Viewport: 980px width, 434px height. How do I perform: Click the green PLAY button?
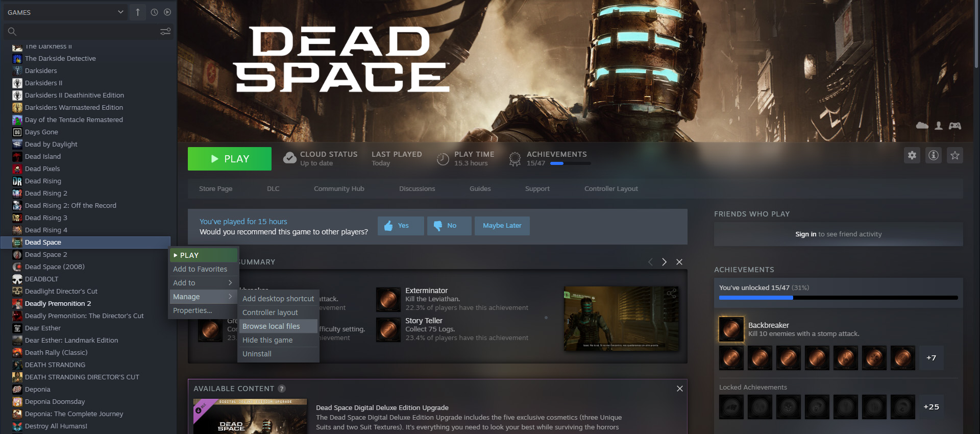[230, 159]
